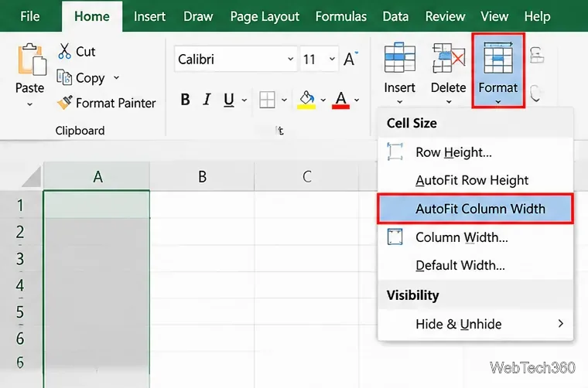Choose AutoFit Column Width

(x=476, y=209)
